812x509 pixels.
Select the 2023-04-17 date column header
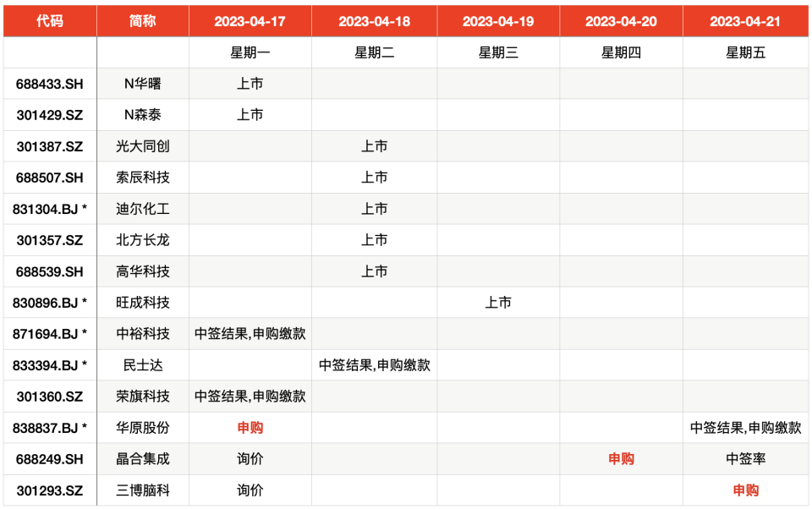(250, 21)
